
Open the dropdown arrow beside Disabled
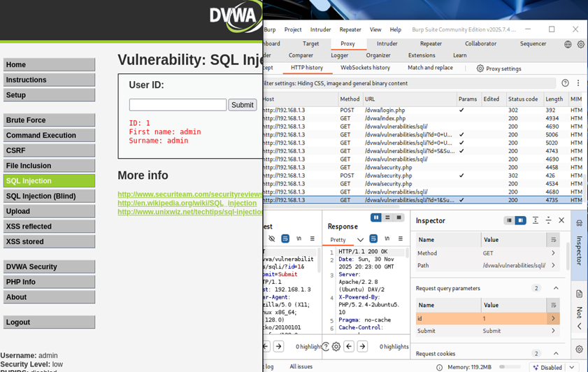(x=572, y=368)
